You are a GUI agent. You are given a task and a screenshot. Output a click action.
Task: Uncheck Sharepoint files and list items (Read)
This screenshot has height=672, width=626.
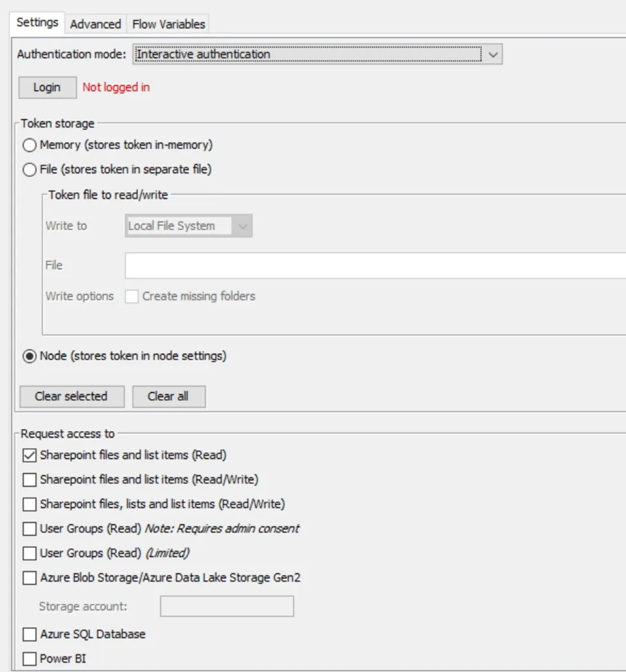pyautogui.click(x=30, y=455)
